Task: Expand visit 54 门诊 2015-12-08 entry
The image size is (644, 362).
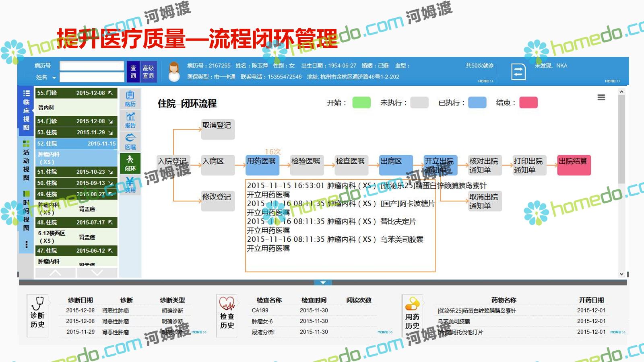Action: click(x=110, y=121)
